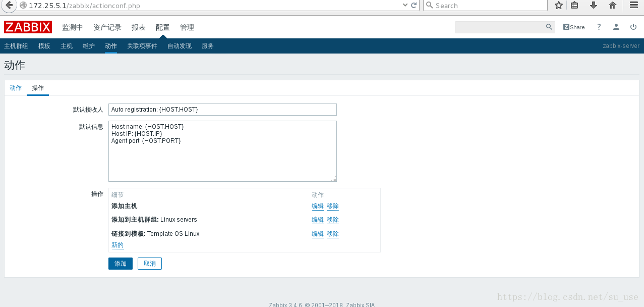Click the logout power icon
Image resolution: width=644 pixels, height=307 pixels.
[633, 27]
